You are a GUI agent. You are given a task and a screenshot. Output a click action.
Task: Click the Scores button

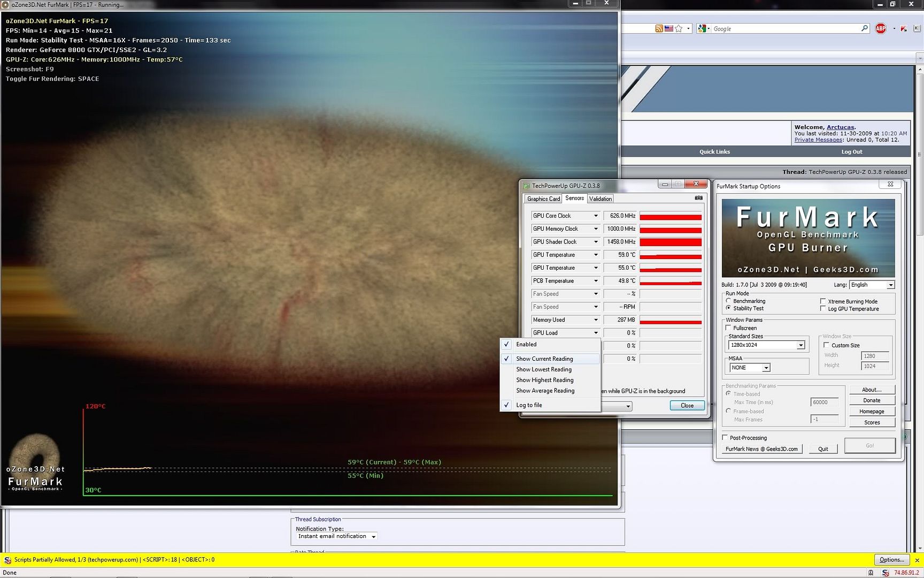click(x=872, y=423)
